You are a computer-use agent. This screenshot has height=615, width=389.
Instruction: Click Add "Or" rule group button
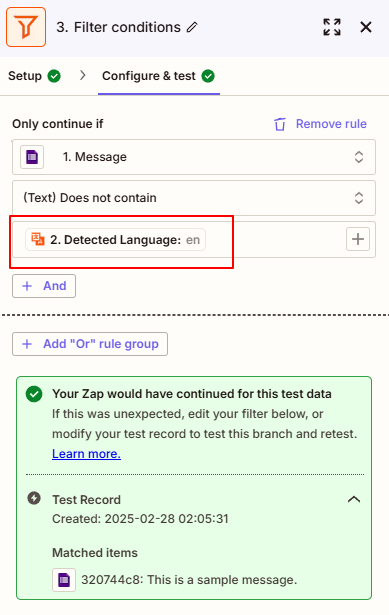coord(90,344)
